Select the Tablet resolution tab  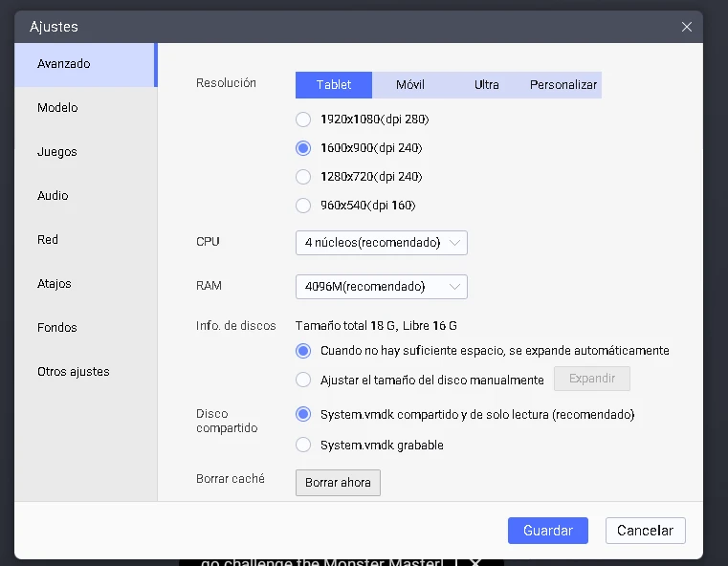[x=334, y=85]
